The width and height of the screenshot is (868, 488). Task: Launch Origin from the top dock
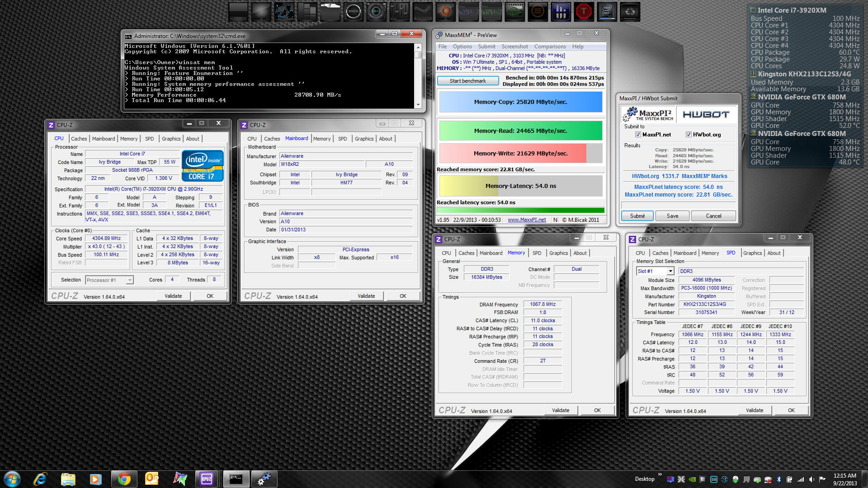tap(446, 12)
